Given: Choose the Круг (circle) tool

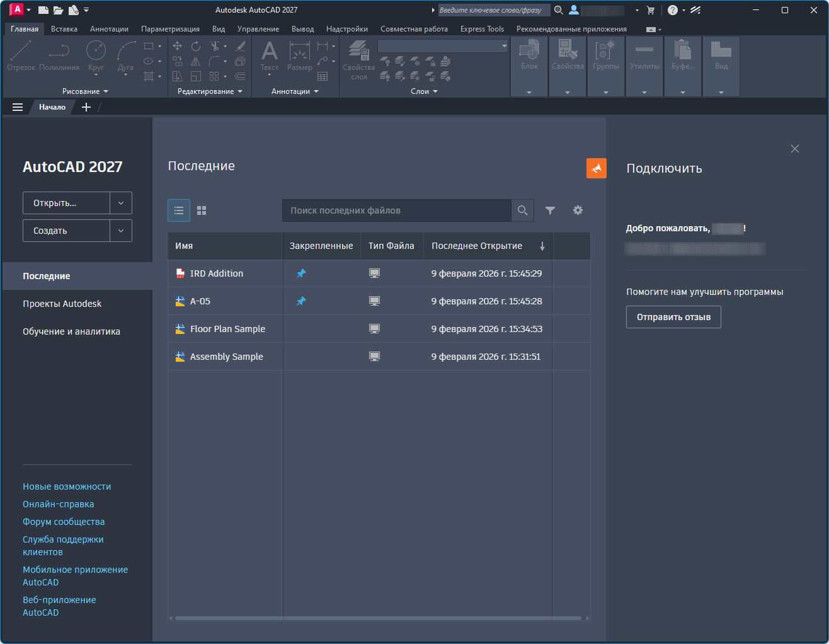Looking at the screenshot, I should [x=96, y=55].
